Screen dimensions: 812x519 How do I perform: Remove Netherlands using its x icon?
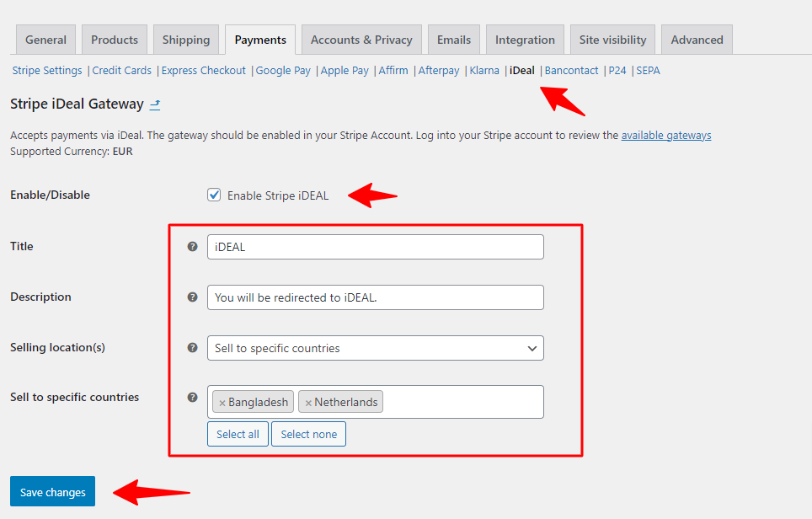(309, 402)
